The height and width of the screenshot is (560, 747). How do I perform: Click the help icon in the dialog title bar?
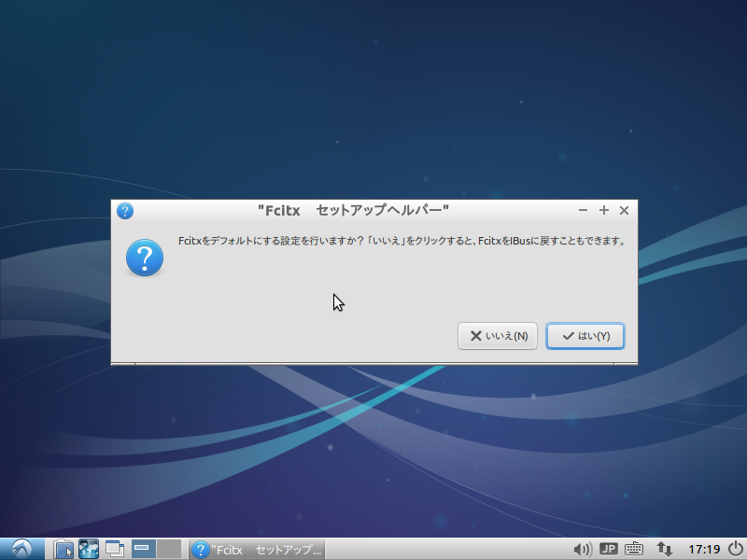124,211
